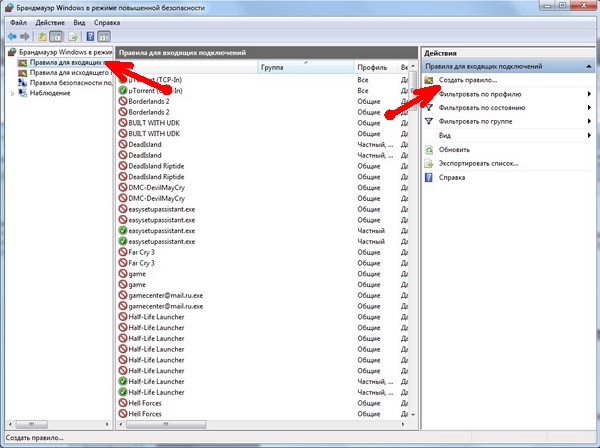Click the Export list icon in the toolbar
The image size is (600, 448).
tap(73, 37)
